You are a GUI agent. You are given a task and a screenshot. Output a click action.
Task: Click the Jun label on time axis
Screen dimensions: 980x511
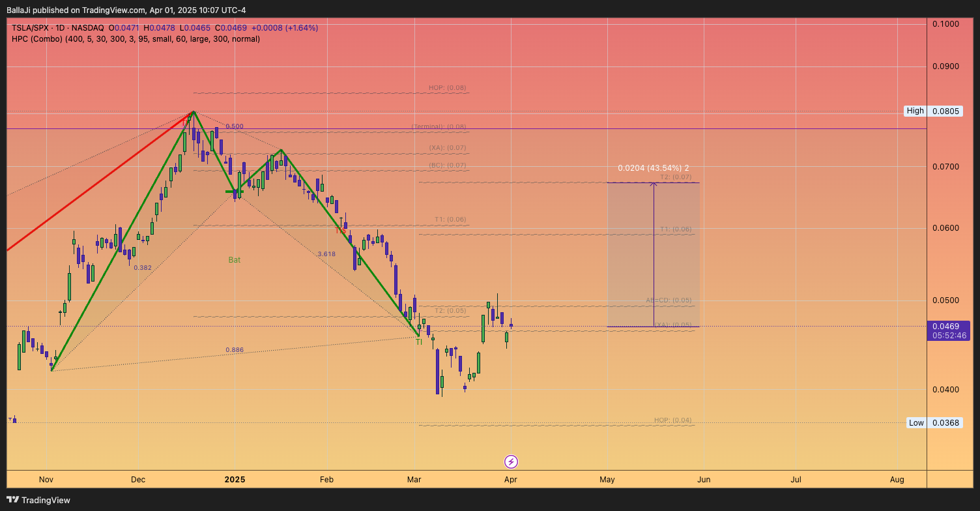tap(704, 480)
